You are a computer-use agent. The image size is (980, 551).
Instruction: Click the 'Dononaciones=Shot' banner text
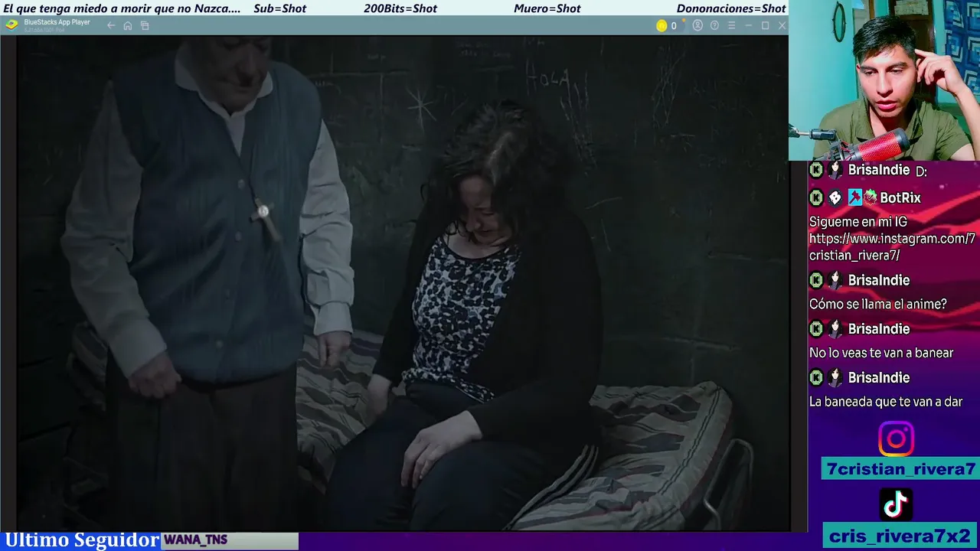pos(731,8)
